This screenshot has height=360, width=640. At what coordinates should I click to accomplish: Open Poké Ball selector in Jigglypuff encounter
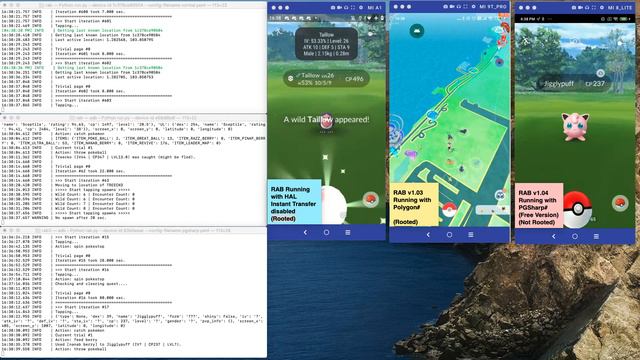pos(620,203)
